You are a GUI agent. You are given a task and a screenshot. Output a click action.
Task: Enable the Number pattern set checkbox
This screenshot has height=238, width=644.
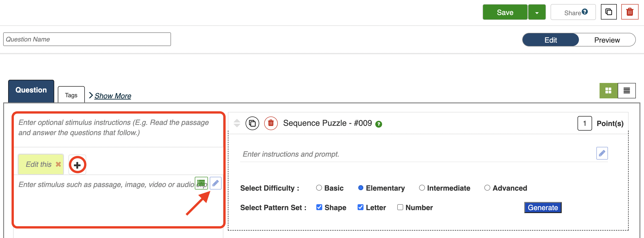pos(400,207)
